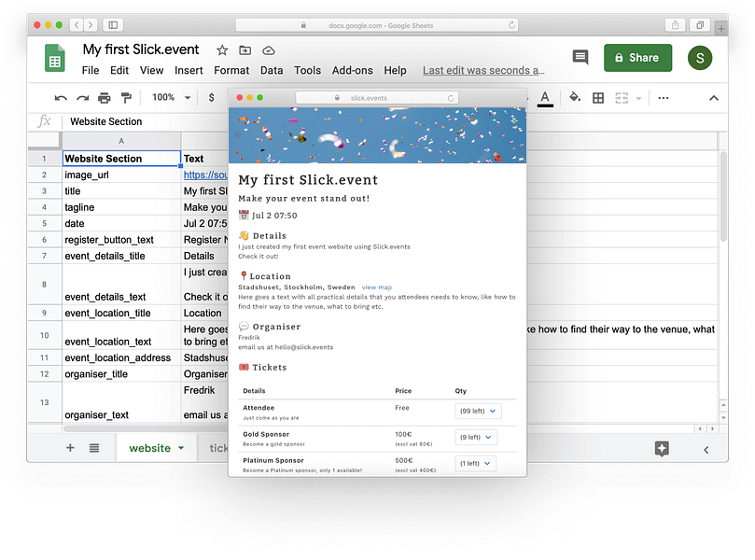The width and height of the screenshot is (755, 560).
Task: Move document using the folder icon
Action: pos(245,50)
